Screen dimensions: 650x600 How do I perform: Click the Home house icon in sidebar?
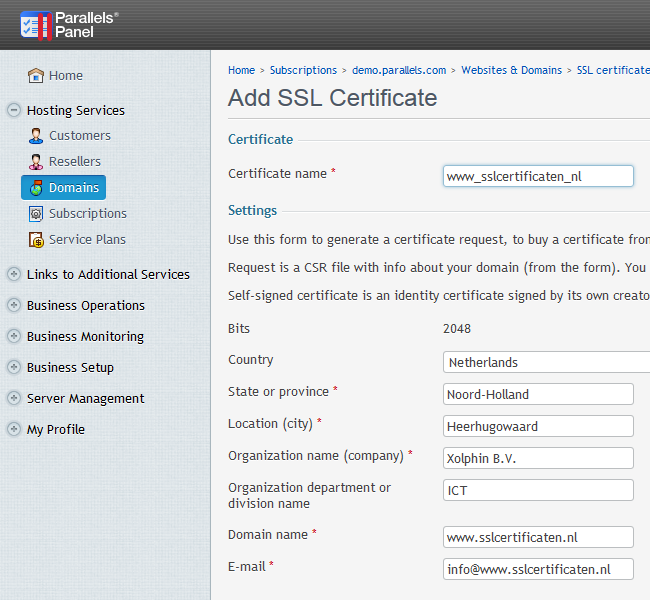(36, 76)
